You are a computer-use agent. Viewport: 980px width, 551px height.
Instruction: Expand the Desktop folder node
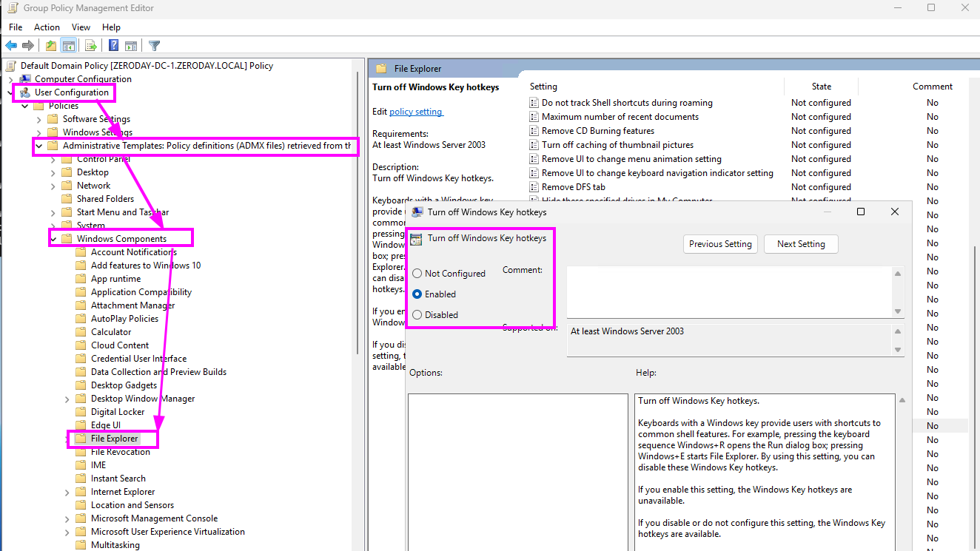point(53,172)
